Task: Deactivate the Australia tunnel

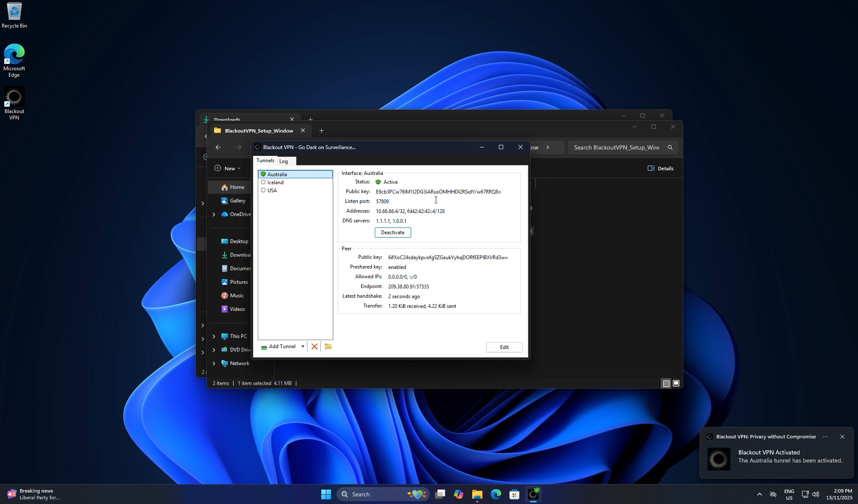Action: [392, 232]
